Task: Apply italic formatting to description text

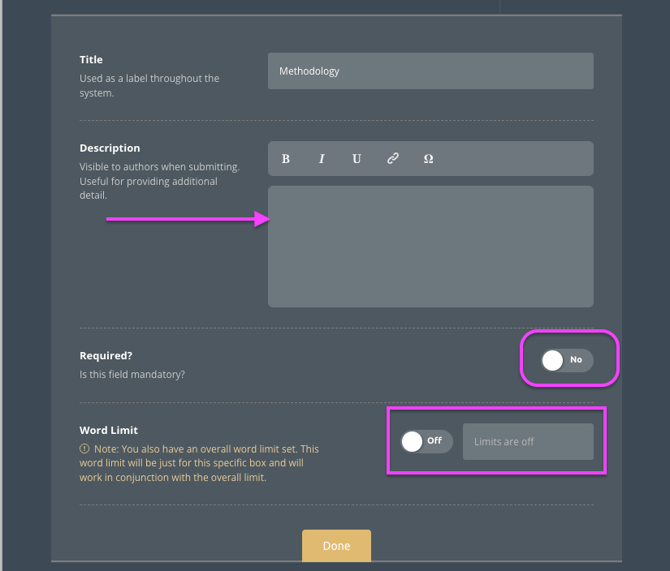Action: click(321, 159)
